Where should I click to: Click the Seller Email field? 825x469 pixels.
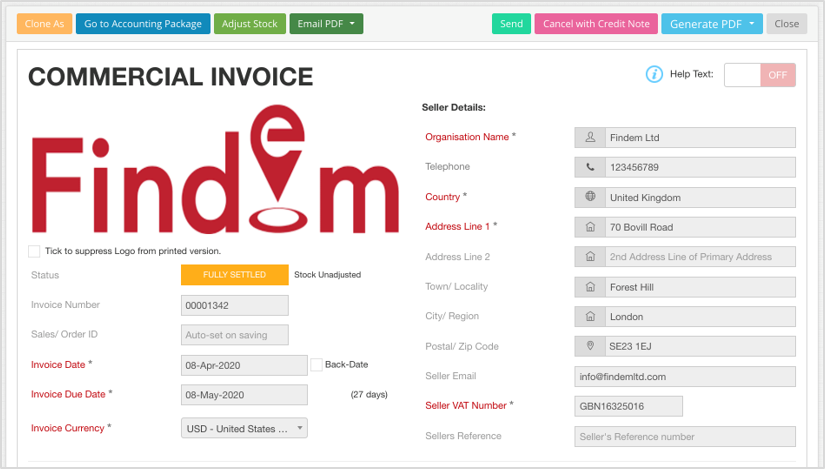pos(685,376)
